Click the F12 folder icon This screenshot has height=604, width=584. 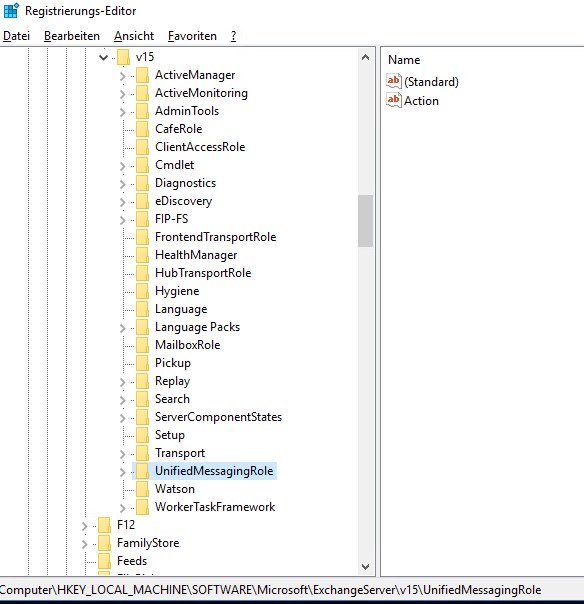coord(104,525)
